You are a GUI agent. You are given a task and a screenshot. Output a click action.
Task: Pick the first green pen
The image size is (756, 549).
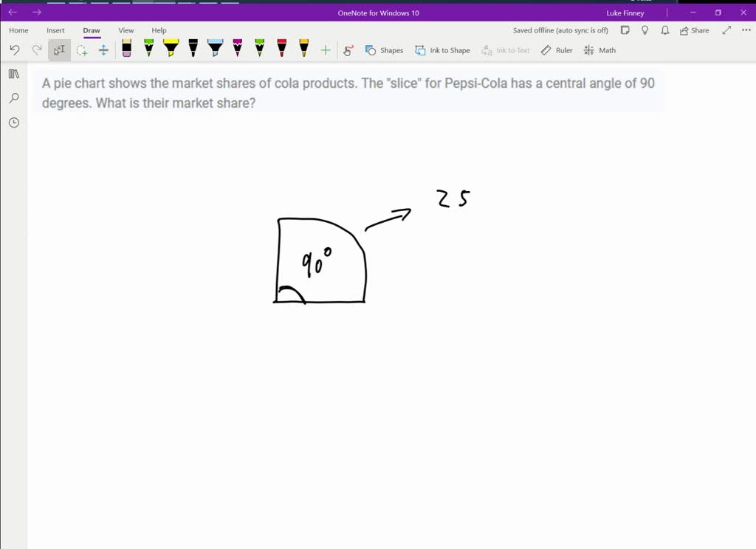click(149, 48)
